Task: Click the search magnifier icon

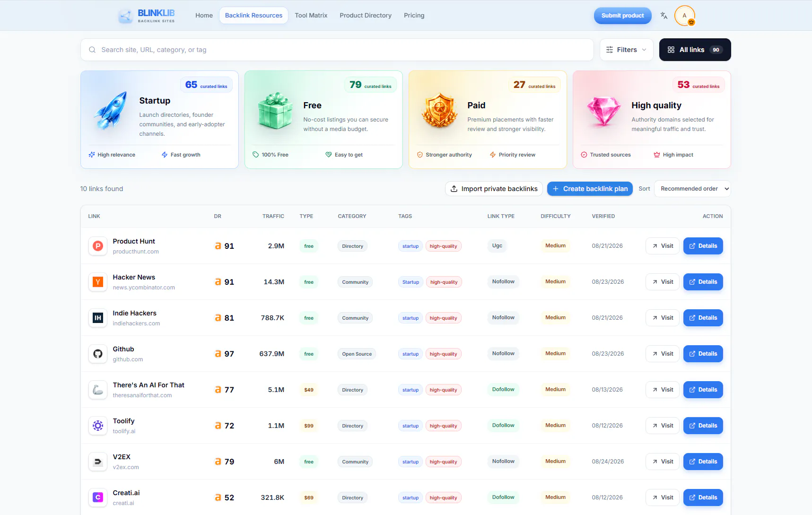Action: [x=92, y=50]
